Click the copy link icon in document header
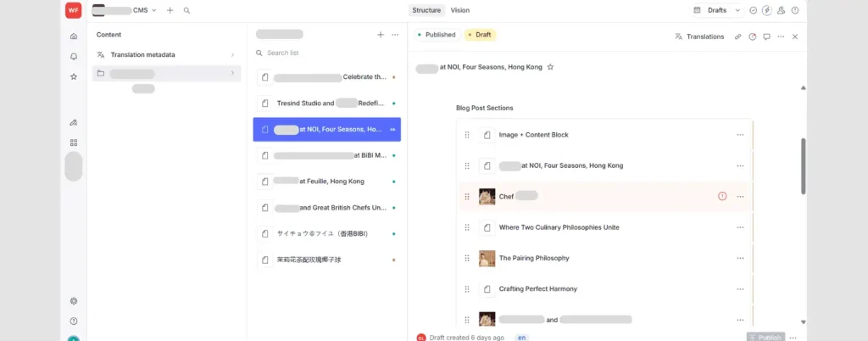868x341 pixels. point(737,36)
